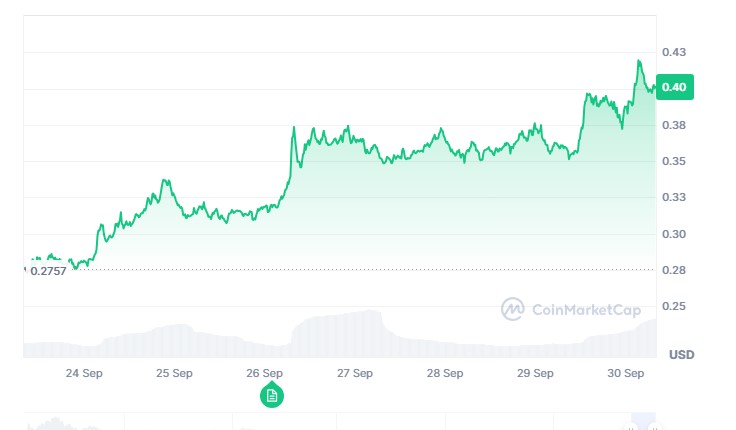
Task: Click the 29 Sep axis label
Action: pos(535,373)
